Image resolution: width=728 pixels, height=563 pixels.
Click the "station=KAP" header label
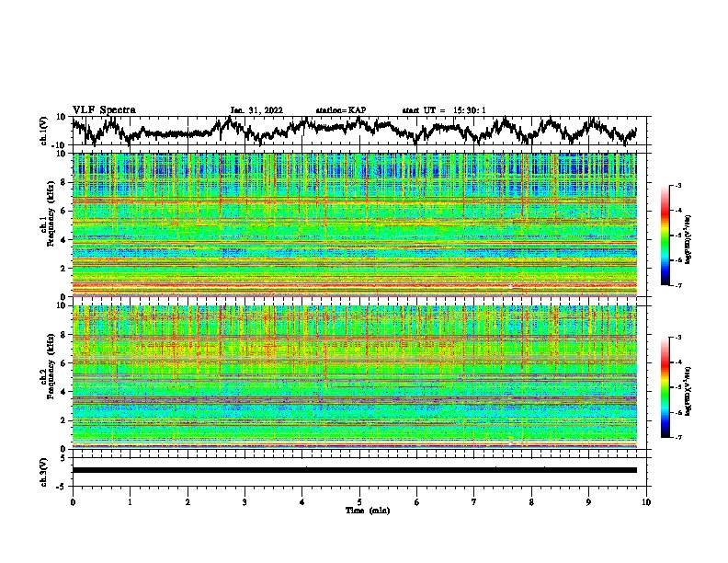coord(341,110)
